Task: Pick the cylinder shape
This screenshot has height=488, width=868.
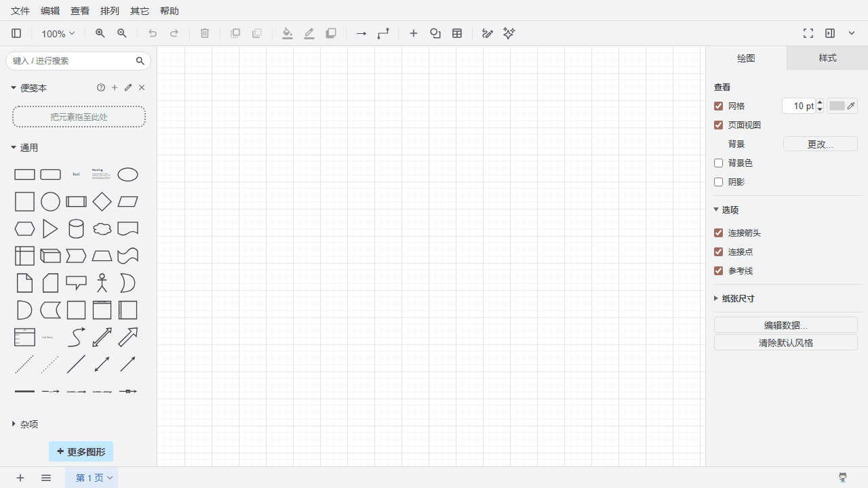Action: pyautogui.click(x=76, y=229)
